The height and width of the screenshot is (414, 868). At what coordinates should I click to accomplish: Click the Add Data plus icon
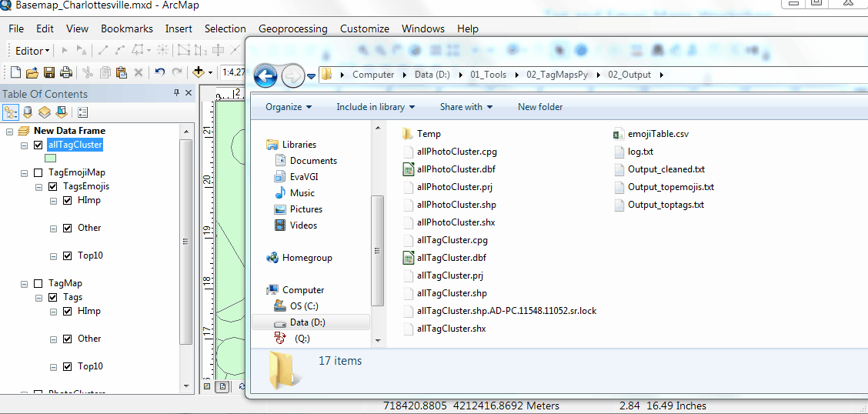pyautogui.click(x=199, y=72)
